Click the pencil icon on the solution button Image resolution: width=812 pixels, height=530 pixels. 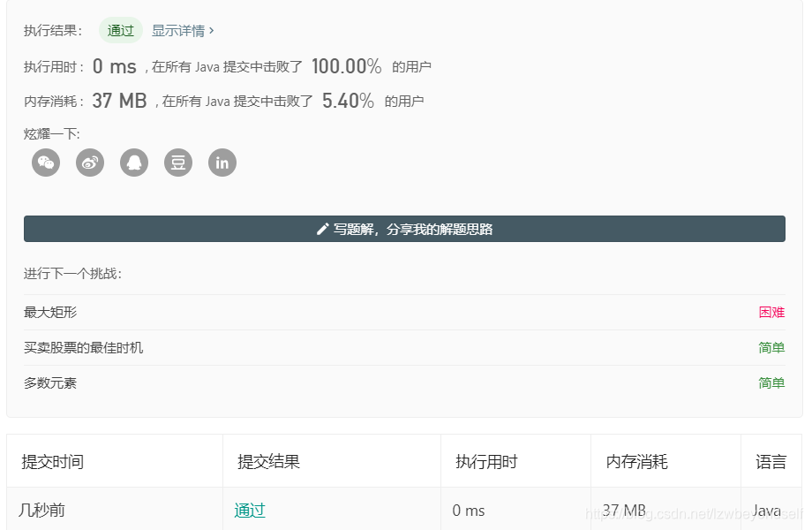[324, 228]
